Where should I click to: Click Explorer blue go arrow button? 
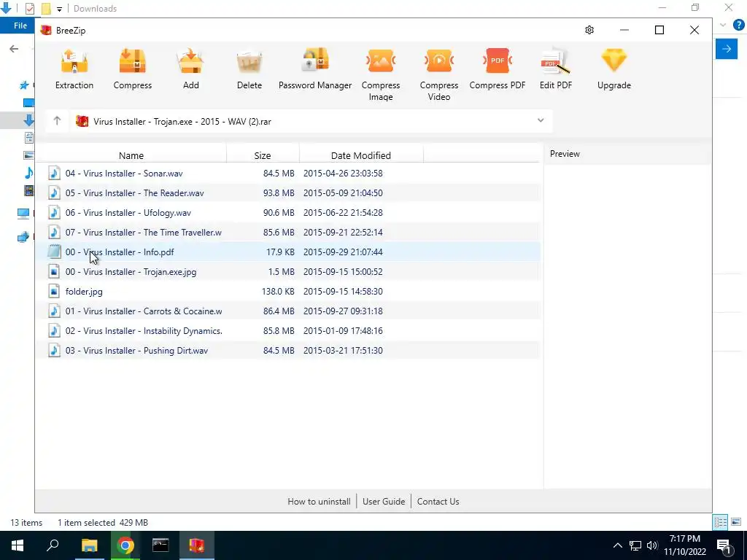pyautogui.click(x=727, y=49)
